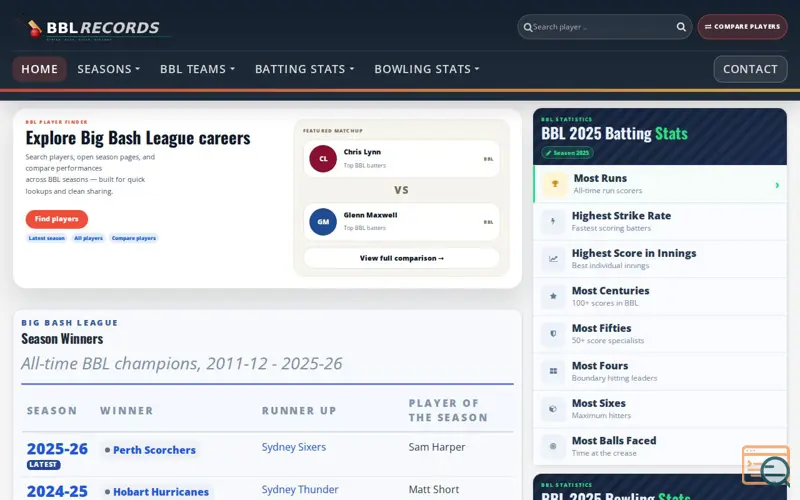Click the Most Runs trophy icon

coord(555,184)
